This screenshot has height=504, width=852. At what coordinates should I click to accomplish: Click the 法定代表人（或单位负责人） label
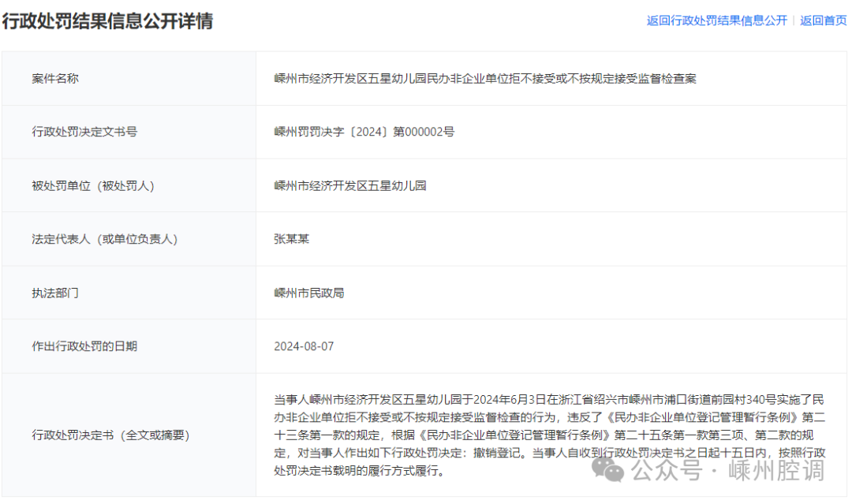105,240
